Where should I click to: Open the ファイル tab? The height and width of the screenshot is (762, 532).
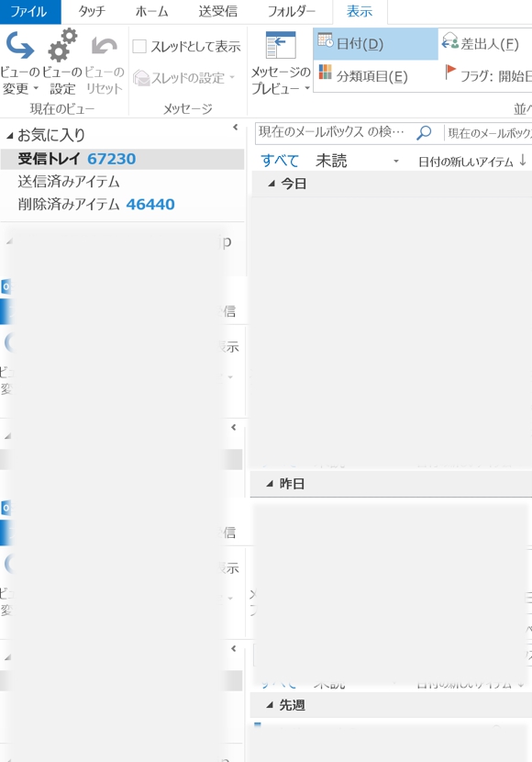pyautogui.click(x=30, y=12)
